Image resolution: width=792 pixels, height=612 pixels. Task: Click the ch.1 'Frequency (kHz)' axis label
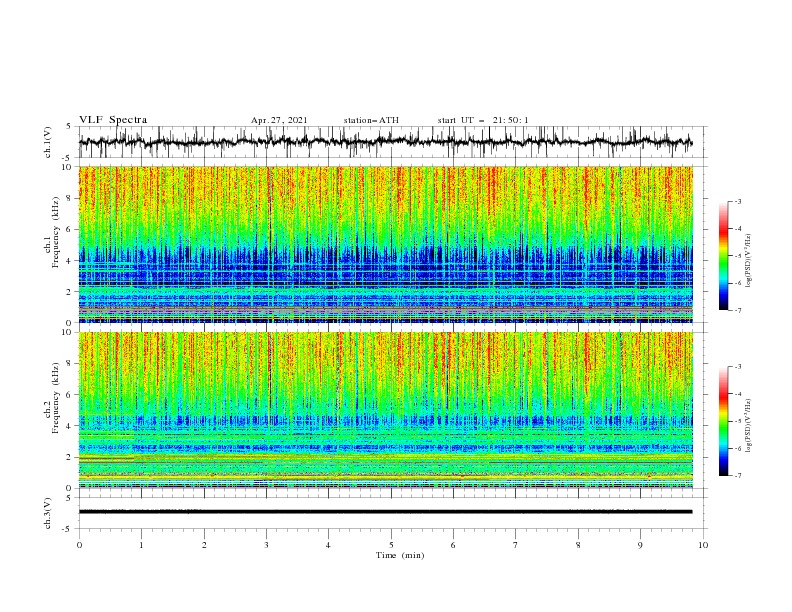click(x=56, y=233)
